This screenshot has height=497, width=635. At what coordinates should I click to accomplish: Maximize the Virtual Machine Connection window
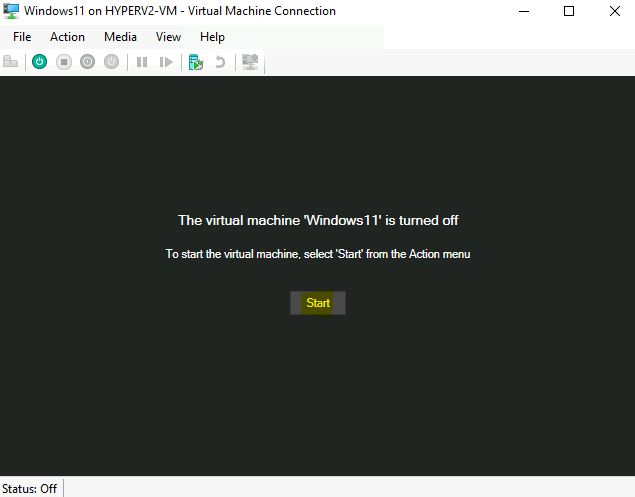pyautogui.click(x=569, y=11)
